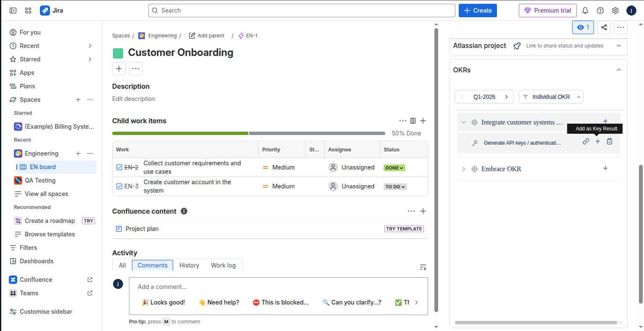644x331 pixels.
Task: Click the OKRs panel horizontal scrollbar
Action: click(x=536, y=323)
